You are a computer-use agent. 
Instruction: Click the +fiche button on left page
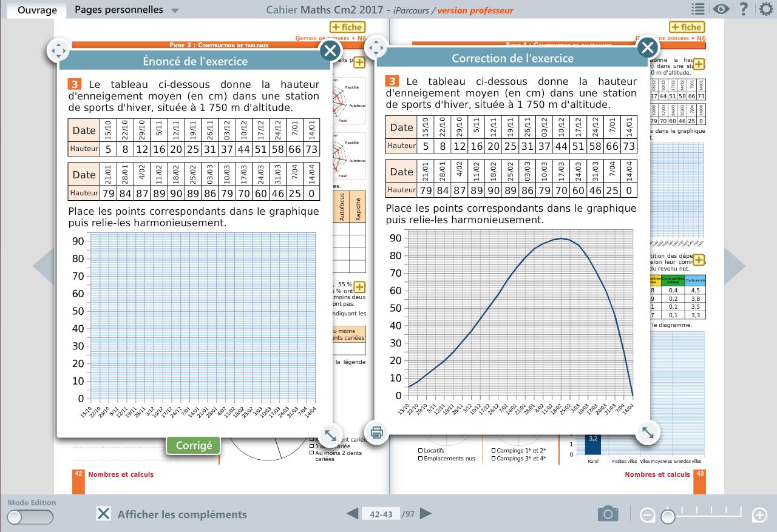pyautogui.click(x=347, y=27)
